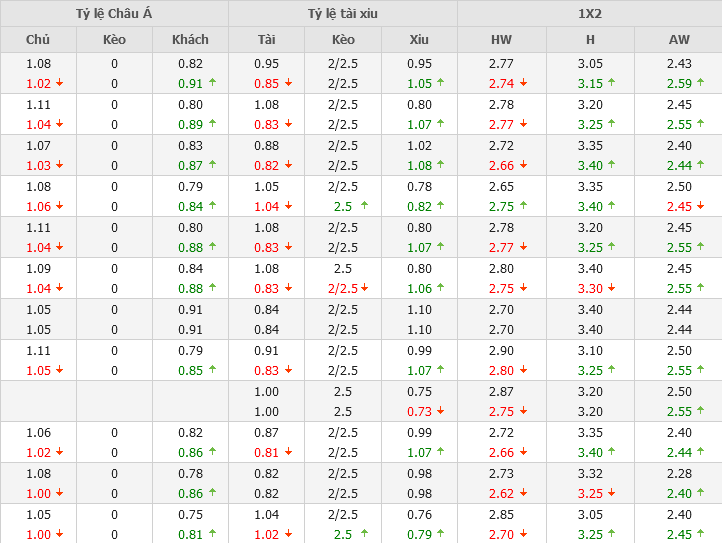Select the 1.09 Chủ odds value
Image resolution: width=722 pixels, height=543 pixels.
point(38,268)
